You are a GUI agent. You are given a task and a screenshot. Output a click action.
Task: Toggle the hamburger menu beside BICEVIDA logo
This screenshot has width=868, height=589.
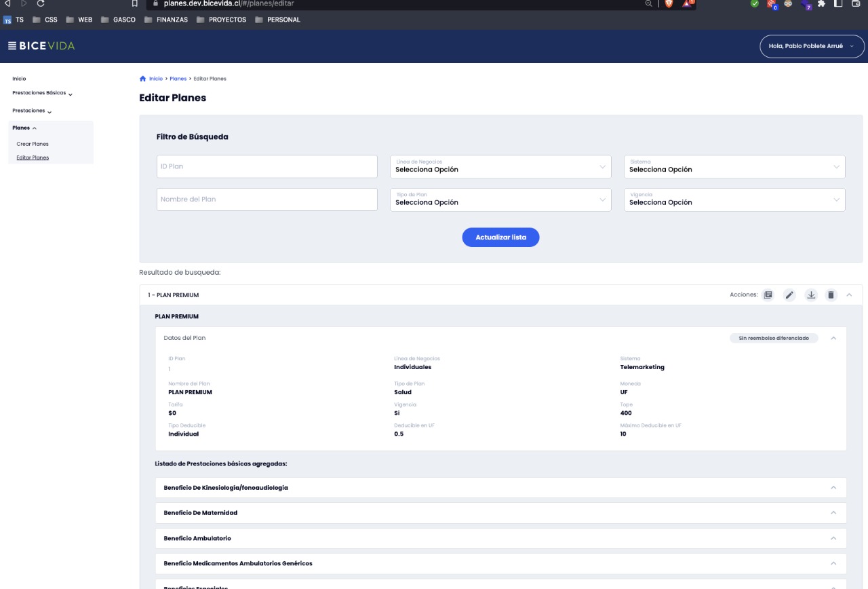(12, 45)
